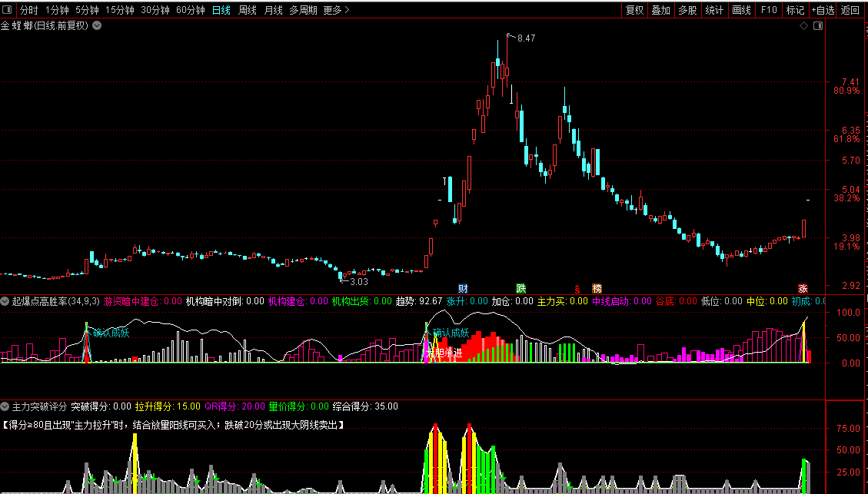The image size is (868, 494).
Task: Click the green 跌 marker on chart
Action: [521, 288]
